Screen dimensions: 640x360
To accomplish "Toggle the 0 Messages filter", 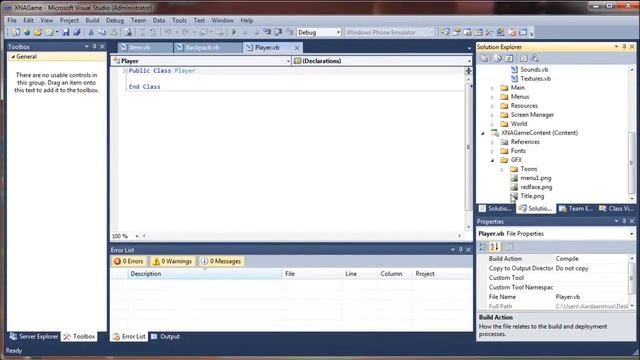I will coord(221,261).
